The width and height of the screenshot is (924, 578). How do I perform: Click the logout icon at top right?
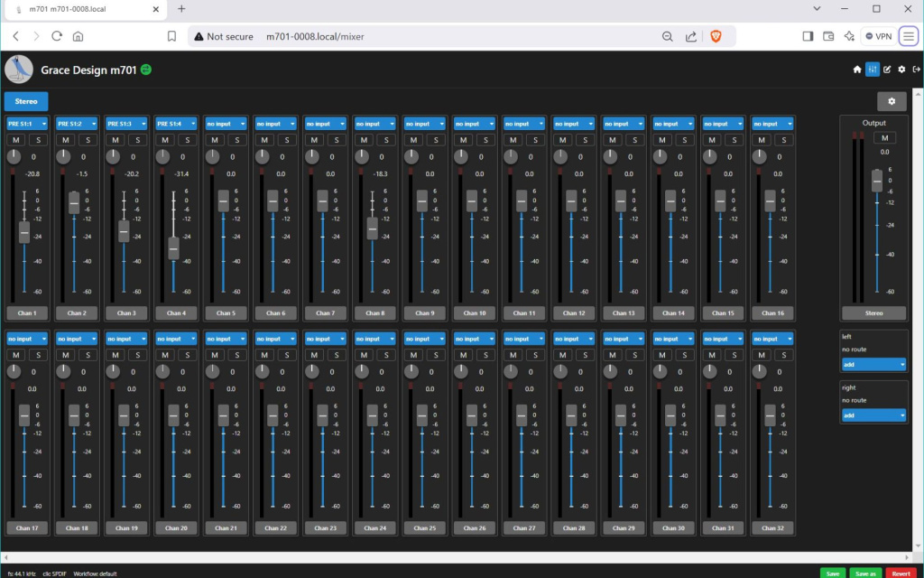coord(917,69)
